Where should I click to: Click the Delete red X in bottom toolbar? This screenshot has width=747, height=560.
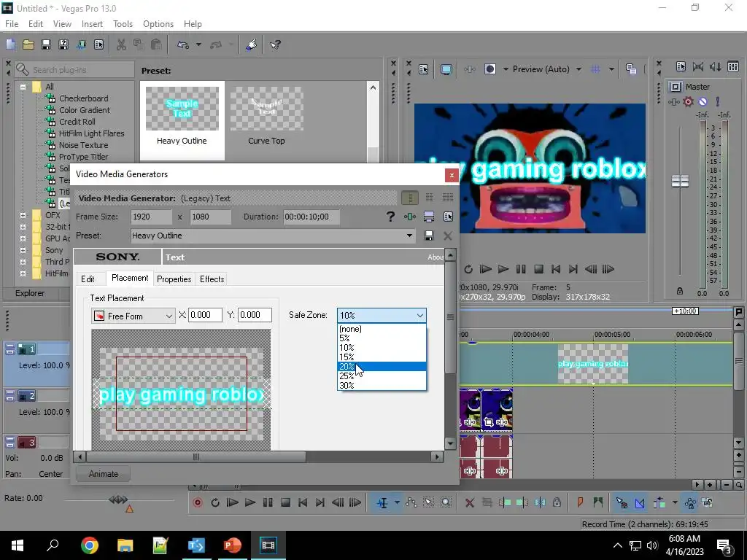[x=469, y=502]
